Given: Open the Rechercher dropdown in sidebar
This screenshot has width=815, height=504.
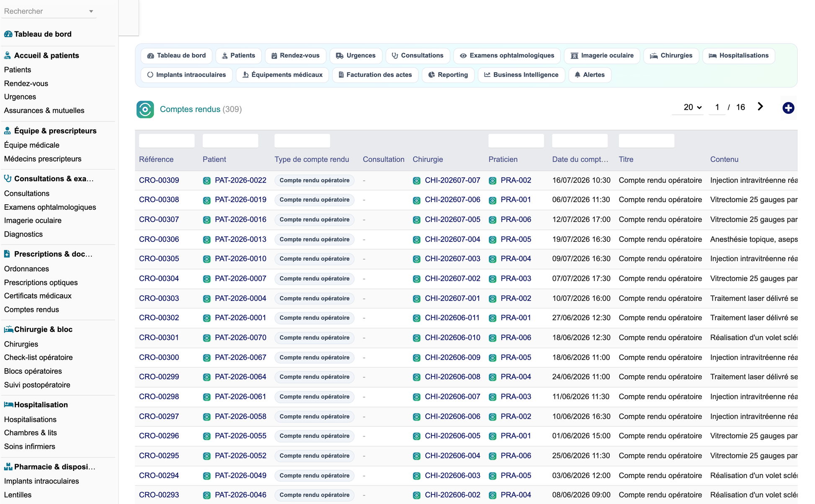Looking at the screenshot, I should coord(49,11).
